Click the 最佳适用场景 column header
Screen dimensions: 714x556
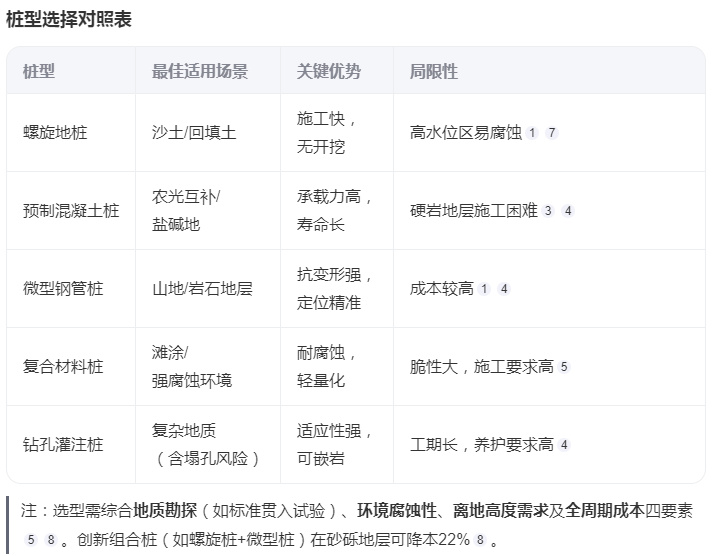(200, 72)
